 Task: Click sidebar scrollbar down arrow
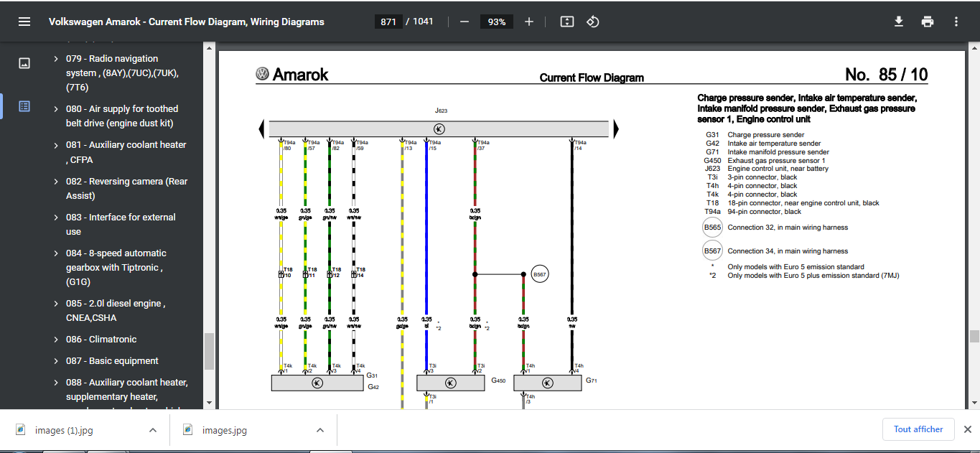click(210, 403)
